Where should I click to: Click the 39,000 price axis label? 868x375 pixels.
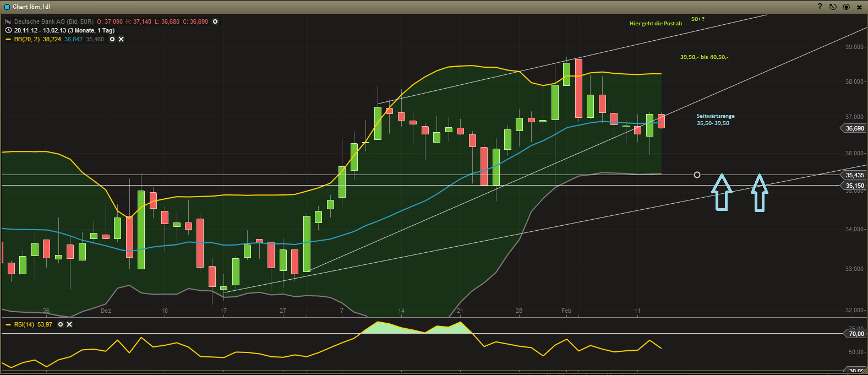(855, 47)
